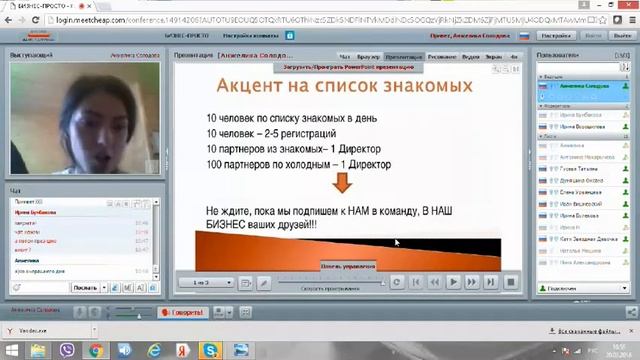Viewport: 640px width, 360px height.
Task: Switch to the Браузер tab
Action: pos(368,57)
